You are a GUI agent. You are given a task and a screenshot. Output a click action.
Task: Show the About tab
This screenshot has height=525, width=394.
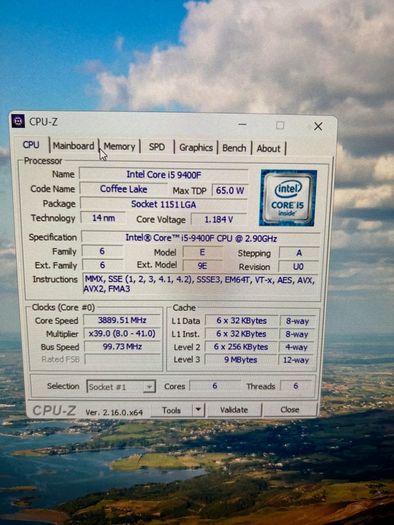(268, 148)
